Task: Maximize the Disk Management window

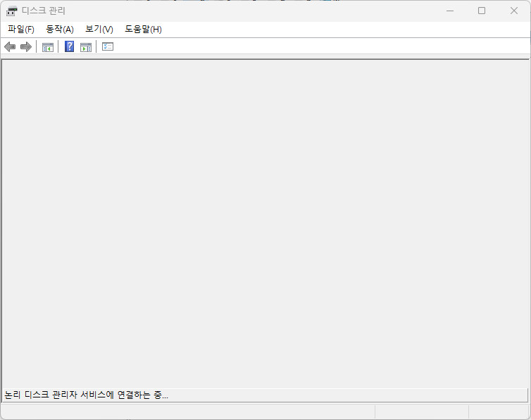Action: 482,11
